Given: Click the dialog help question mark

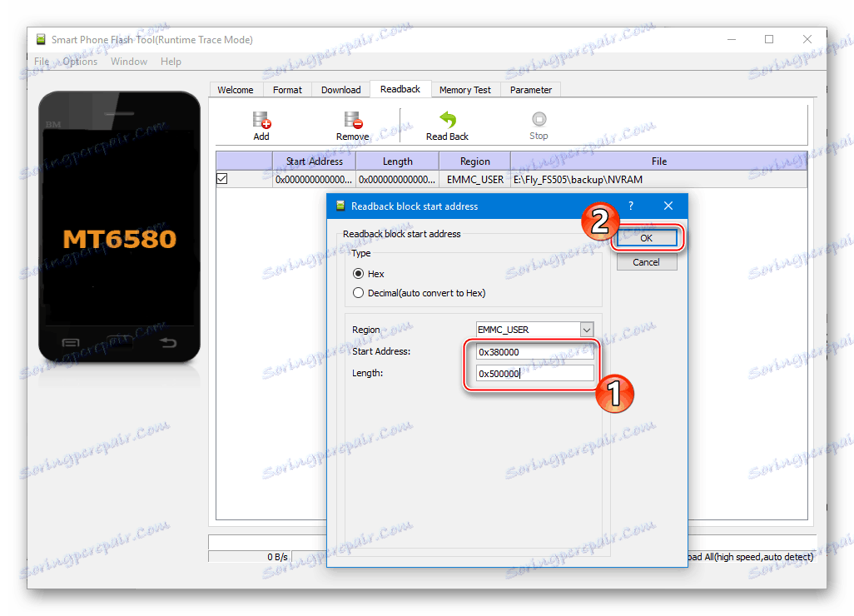Looking at the screenshot, I should (x=631, y=206).
